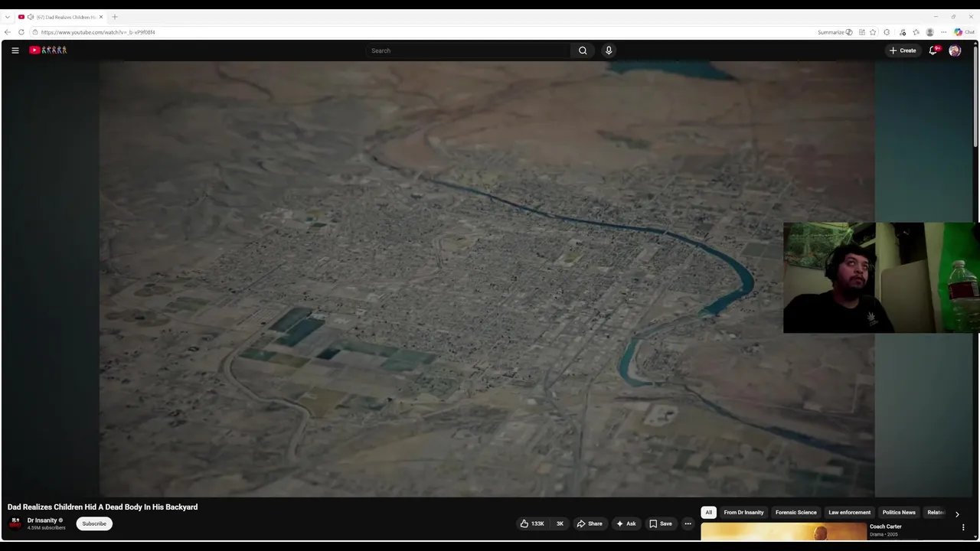
Task: Click the browser address bar URL
Action: click(x=98, y=32)
